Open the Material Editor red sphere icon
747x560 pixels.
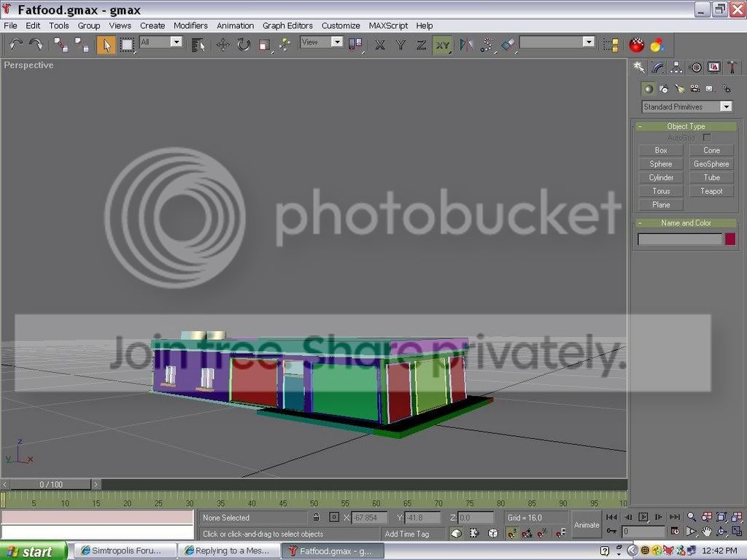point(636,44)
